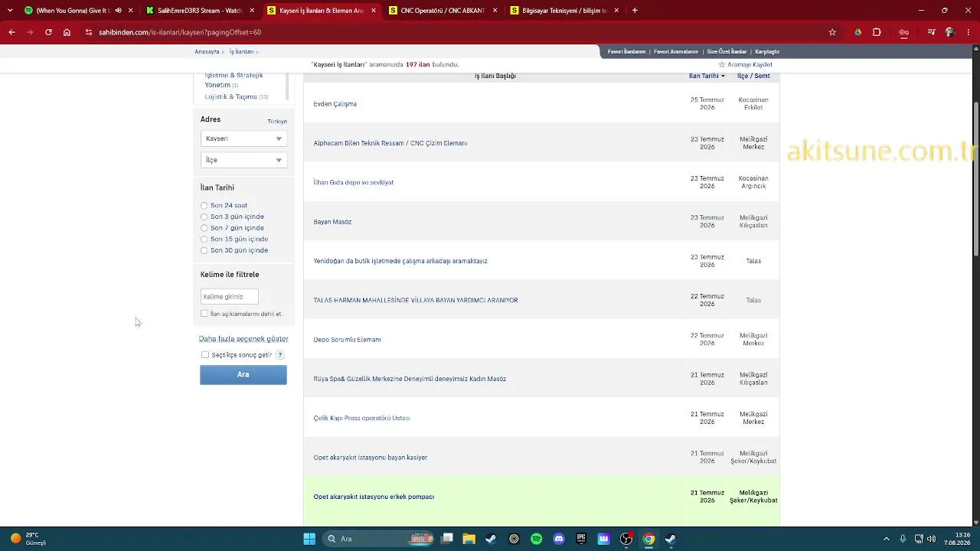Open microphone tray icon
980x551 pixels.
click(x=903, y=539)
